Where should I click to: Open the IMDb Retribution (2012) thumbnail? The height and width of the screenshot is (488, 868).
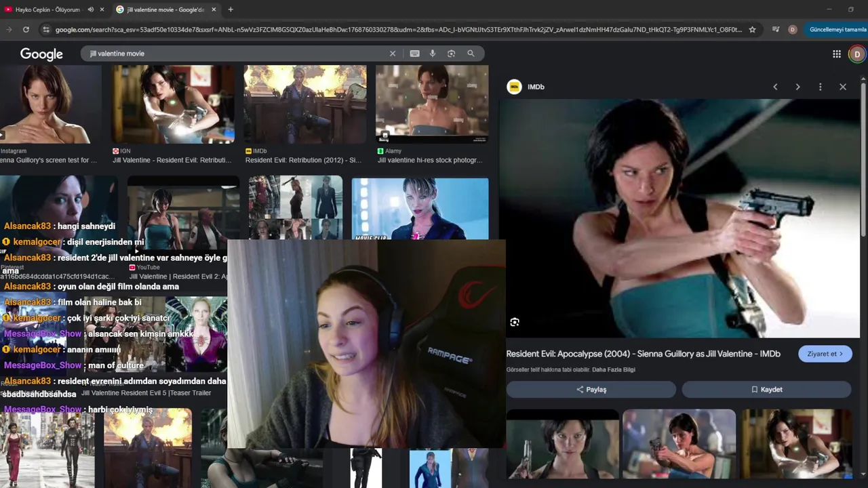click(305, 104)
